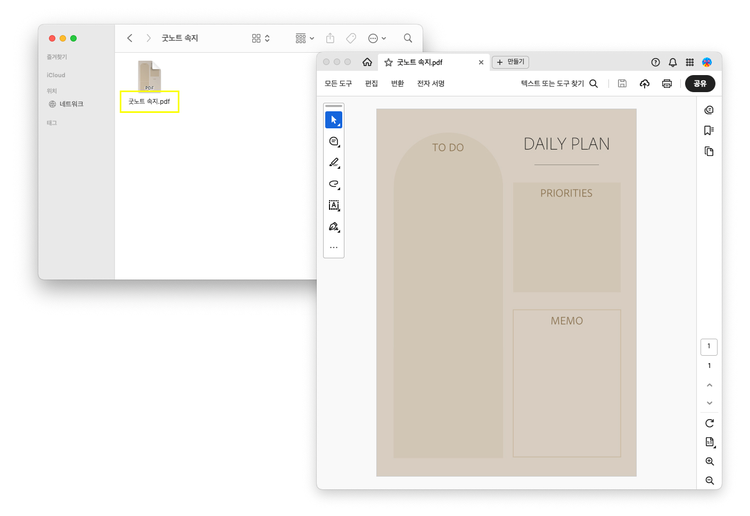Click 즐겨찾기 heading in Finder sidebar
Viewport: 750px width, 516px height.
click(57, 57)
